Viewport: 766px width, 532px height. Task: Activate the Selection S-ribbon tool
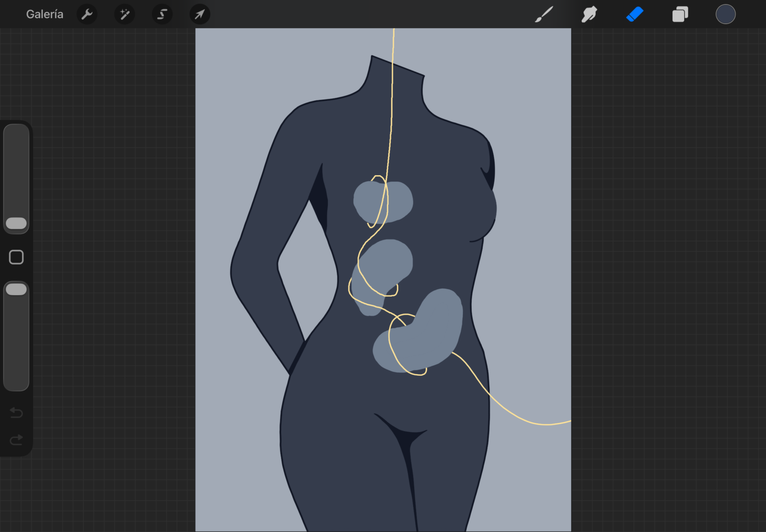coord(162,14)
